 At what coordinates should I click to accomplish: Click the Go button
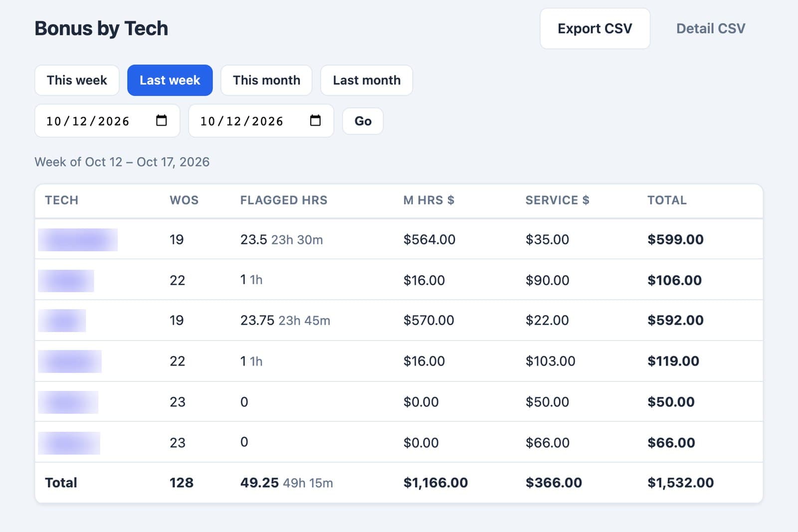click(363, 121)
